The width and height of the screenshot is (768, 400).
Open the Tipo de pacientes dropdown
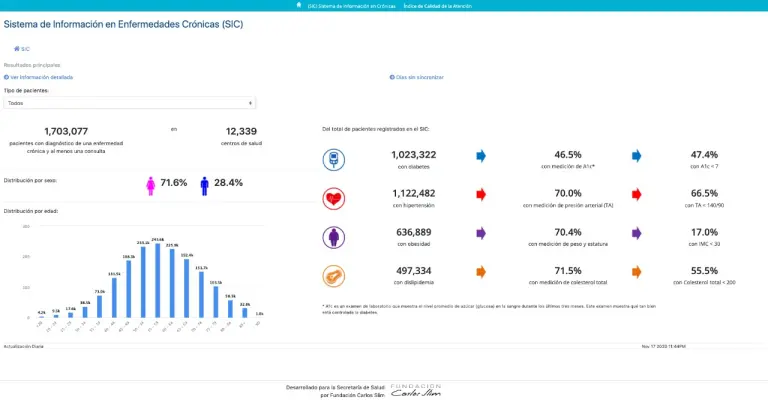click(x=130, y=102)
